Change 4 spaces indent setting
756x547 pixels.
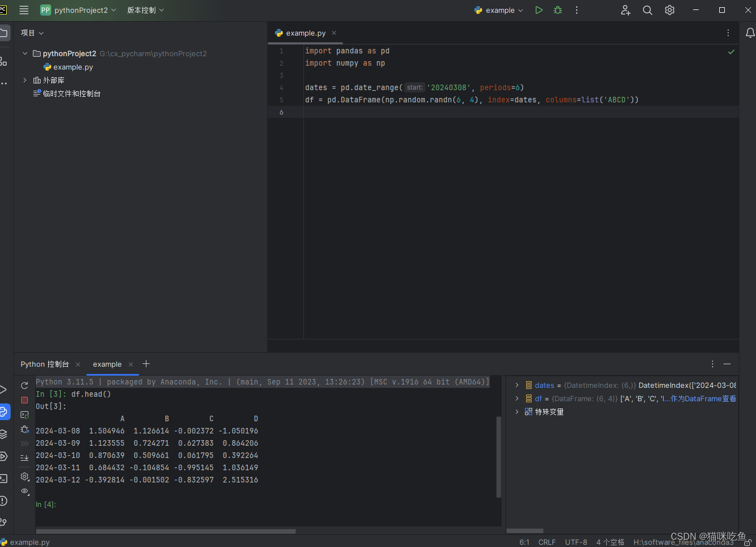click(x=610, y=542)
